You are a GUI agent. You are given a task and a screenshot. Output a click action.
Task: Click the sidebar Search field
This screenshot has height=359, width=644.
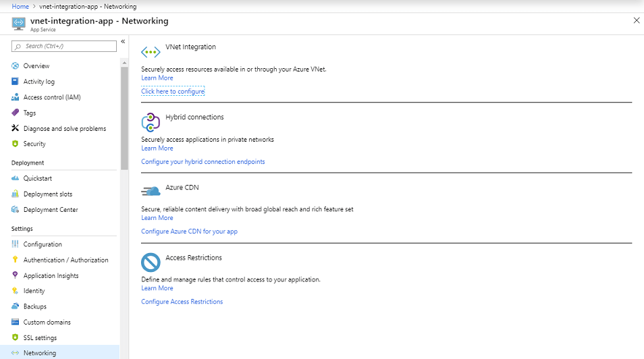(64, 46)
